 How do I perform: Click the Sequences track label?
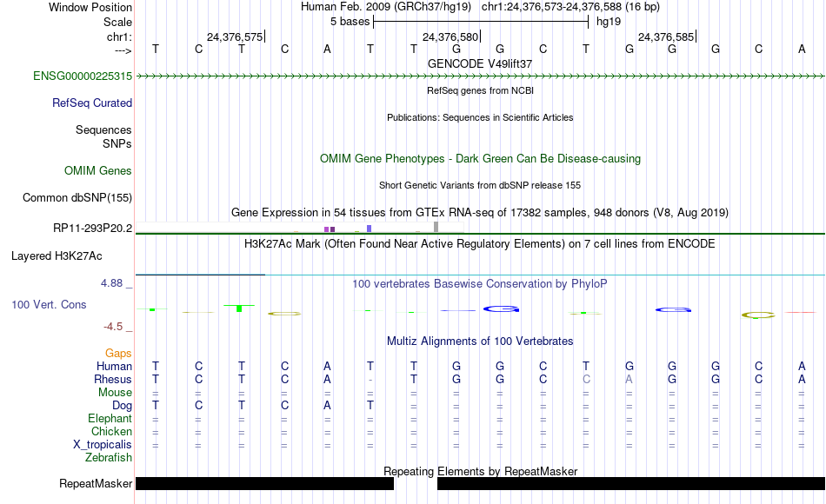[x=103, y=129]
